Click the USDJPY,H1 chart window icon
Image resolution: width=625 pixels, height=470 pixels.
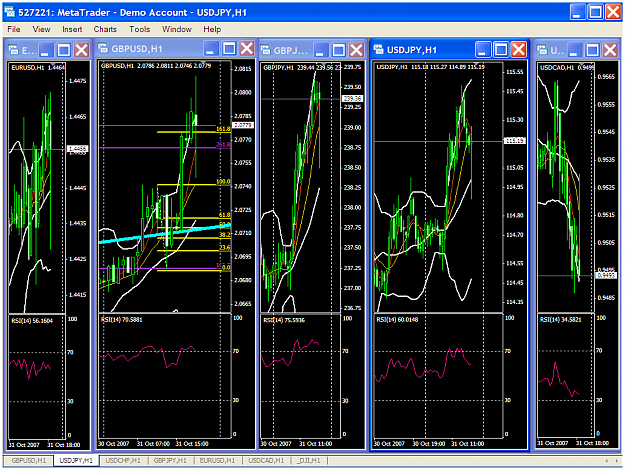tap(378, 50)
